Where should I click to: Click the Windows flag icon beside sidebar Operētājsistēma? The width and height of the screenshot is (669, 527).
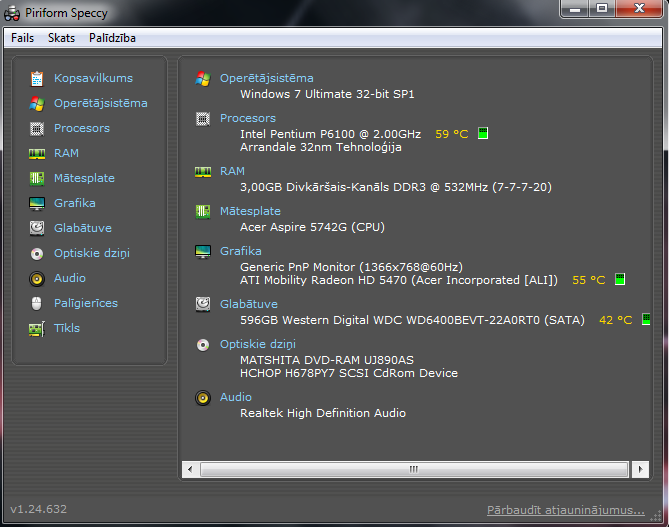(x=37, y=103)
